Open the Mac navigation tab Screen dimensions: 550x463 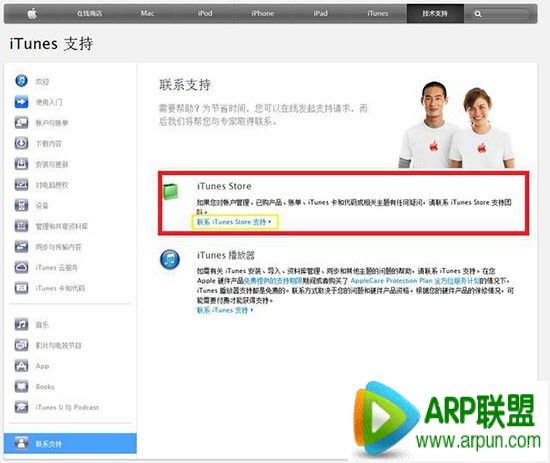click(x=147, y=13)
